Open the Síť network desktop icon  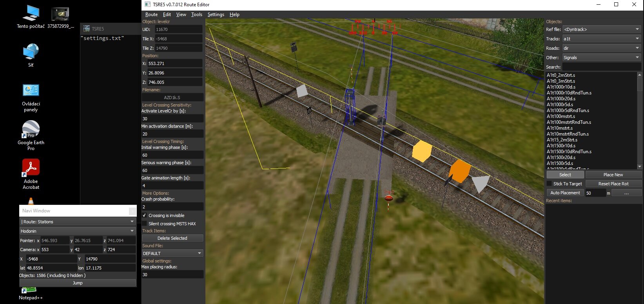coord(31,55)
